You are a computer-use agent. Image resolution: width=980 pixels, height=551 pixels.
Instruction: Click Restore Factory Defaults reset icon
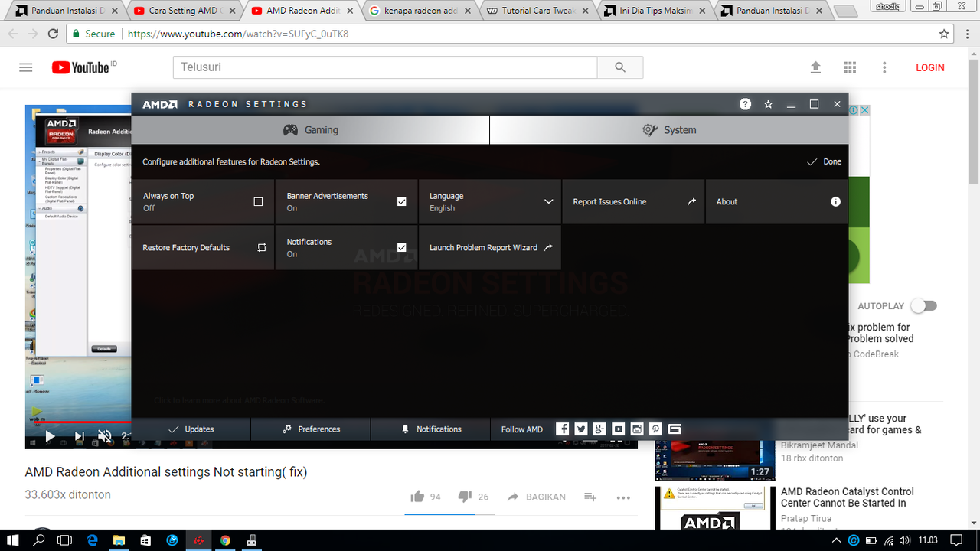pos(261,248)
